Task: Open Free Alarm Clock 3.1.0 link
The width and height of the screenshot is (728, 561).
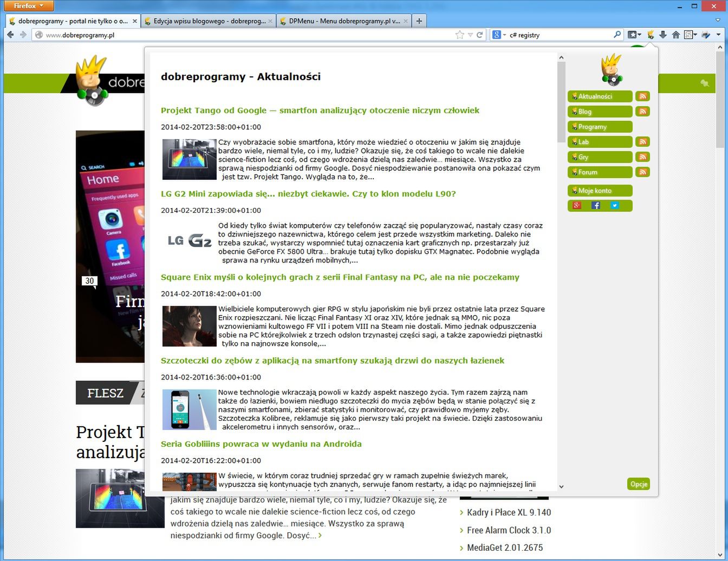Action: pos(509,530)
